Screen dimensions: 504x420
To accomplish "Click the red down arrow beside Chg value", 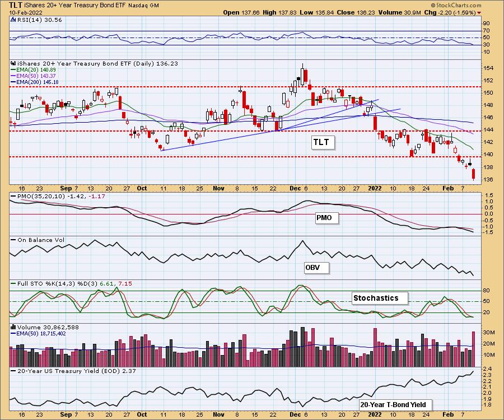I will pyautogui.click(x=479, y=13).
